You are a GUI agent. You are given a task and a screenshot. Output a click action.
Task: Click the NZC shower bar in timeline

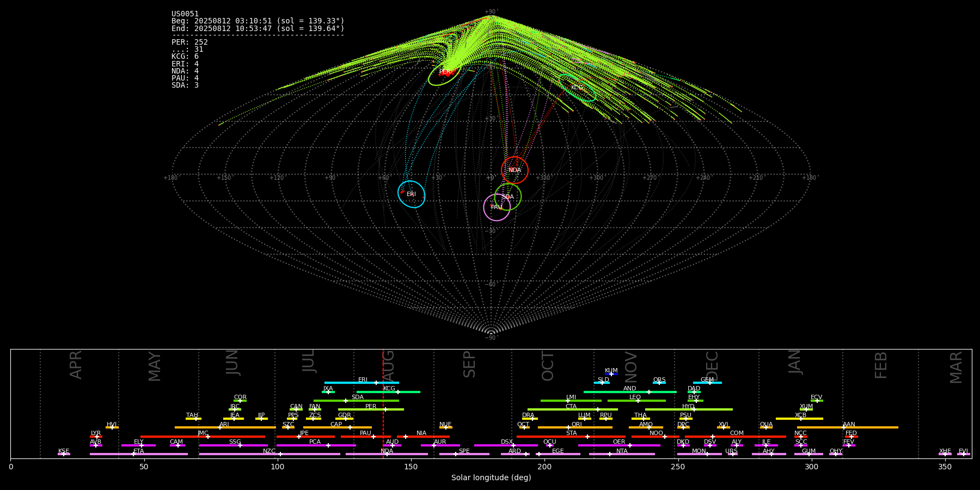point(269,454)
